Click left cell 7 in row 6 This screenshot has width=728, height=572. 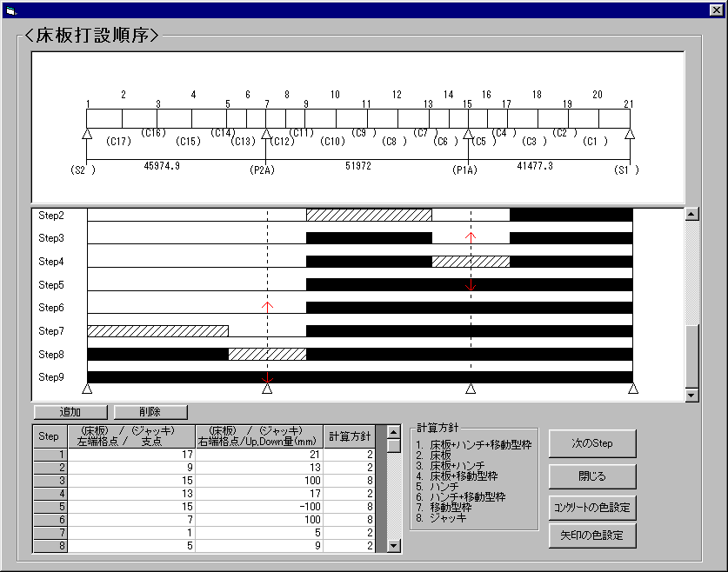pos(131,520)
